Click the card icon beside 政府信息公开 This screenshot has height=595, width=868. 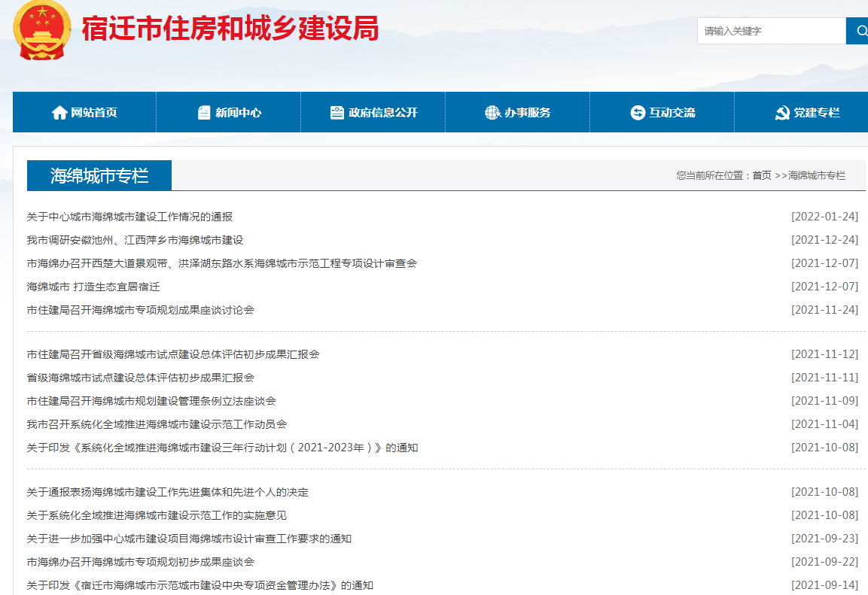tap(337, 113)
